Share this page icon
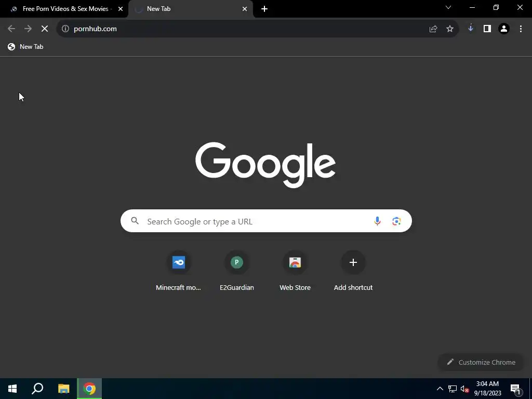 pos(433,29)
